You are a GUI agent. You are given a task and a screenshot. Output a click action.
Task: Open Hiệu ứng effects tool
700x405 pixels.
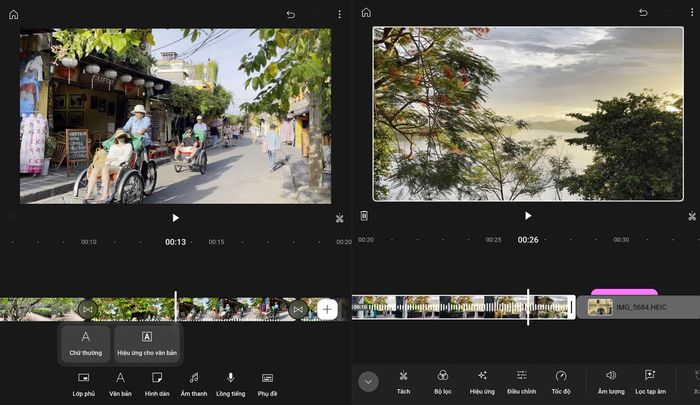coord(482,382)
